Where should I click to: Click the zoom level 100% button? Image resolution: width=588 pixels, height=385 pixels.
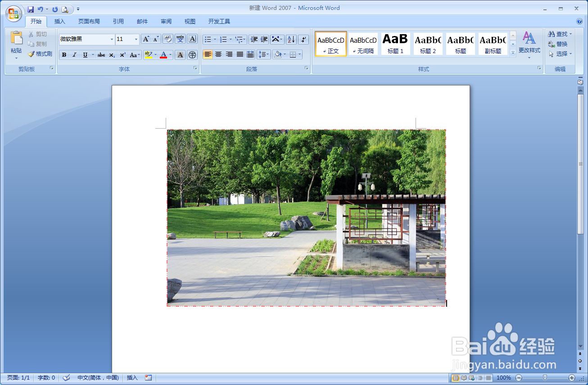503,378
